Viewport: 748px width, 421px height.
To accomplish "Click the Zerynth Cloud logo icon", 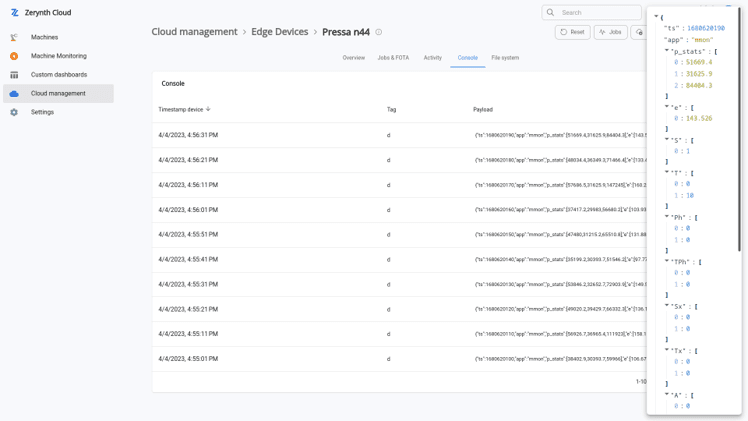I will [15, 13].
